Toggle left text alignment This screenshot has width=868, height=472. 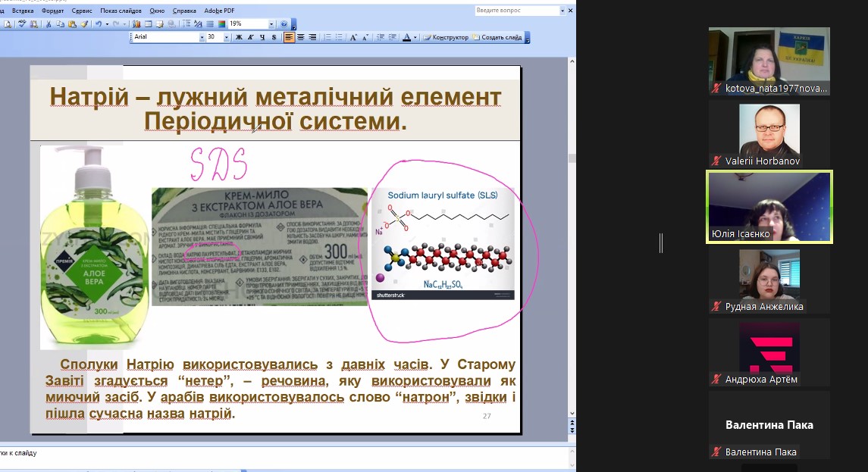pyautogui.click(x=289, y=38)
